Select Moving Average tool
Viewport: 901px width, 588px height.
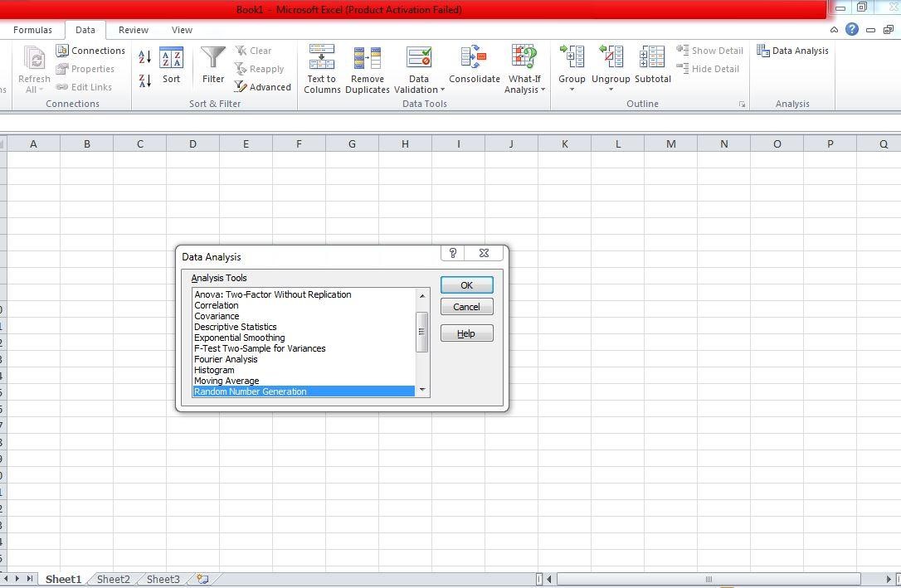pyautogui.click(x=304, y=381)
